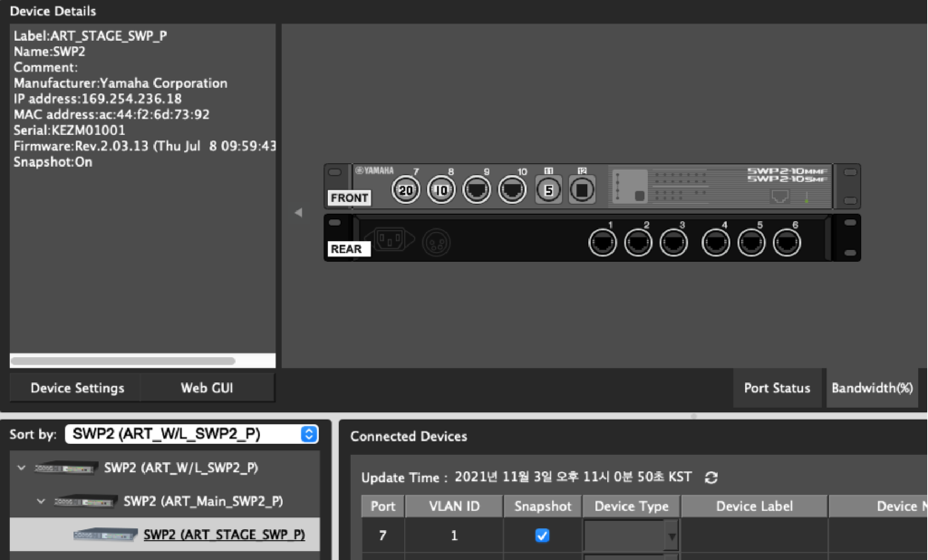928x560 pixels.
Task: Click the Port column header
Action: 383,507
